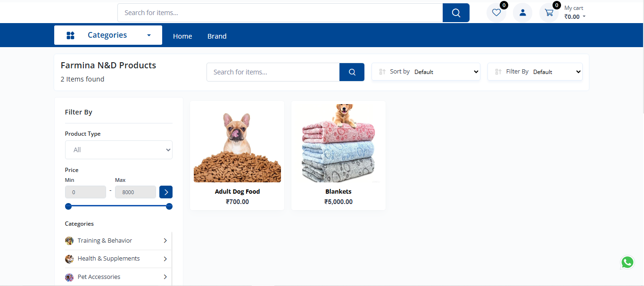Click the product list search magnifier button
Screen dimensions: 644x286
click(352, 72)
